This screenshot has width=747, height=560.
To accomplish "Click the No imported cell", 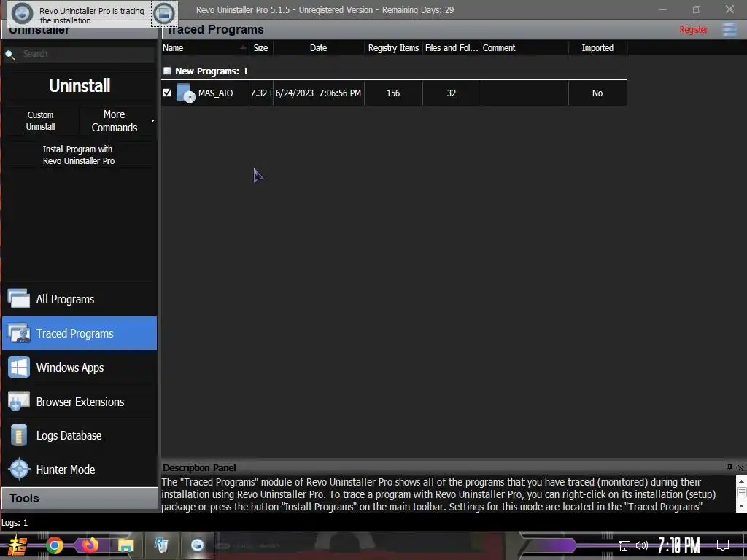I will point(597,93).
